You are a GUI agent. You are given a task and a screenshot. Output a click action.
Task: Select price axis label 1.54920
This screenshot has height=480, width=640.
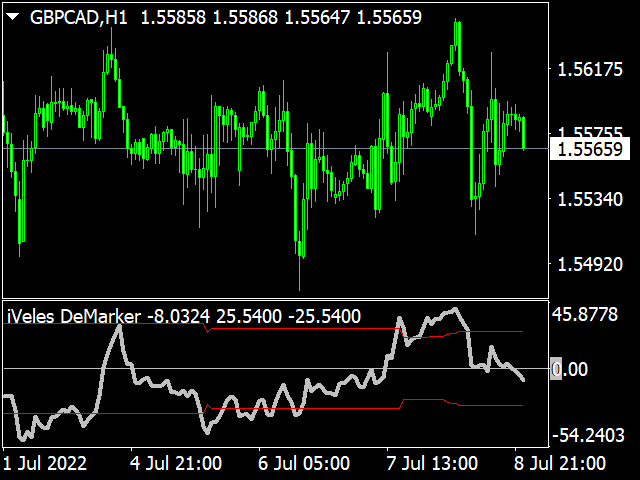pos(590,264)
